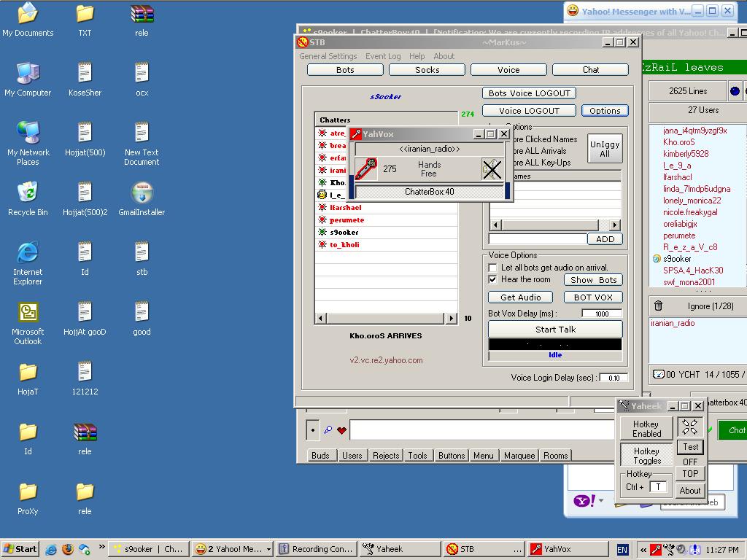Screen dimensions: 747x560
Task: Click the blue magnifier icon beside the heart
Action: [328, 430]
